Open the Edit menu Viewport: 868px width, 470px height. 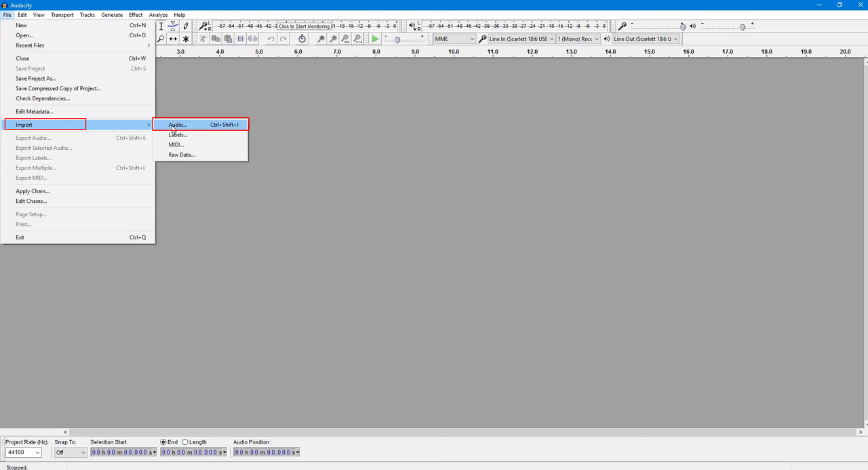22,15
